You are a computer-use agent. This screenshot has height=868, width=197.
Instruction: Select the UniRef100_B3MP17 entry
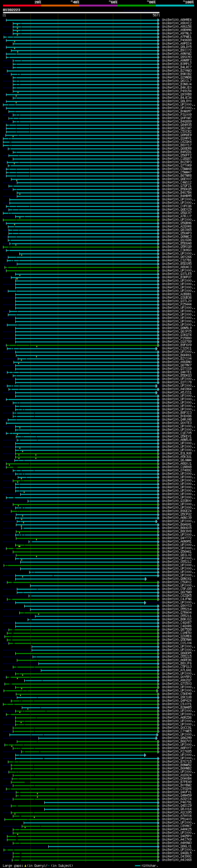click(177, 64)
